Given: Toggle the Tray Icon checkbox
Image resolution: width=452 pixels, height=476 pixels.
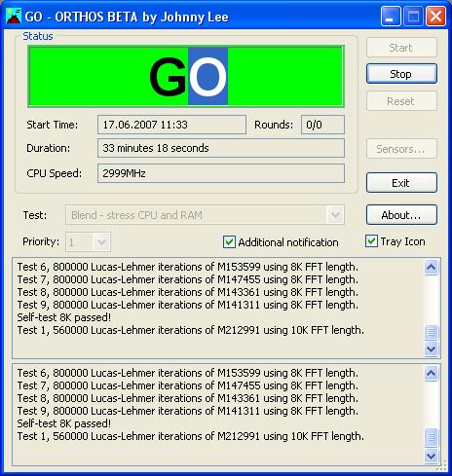Looking at the screenshot, I should tap(371, 241).
